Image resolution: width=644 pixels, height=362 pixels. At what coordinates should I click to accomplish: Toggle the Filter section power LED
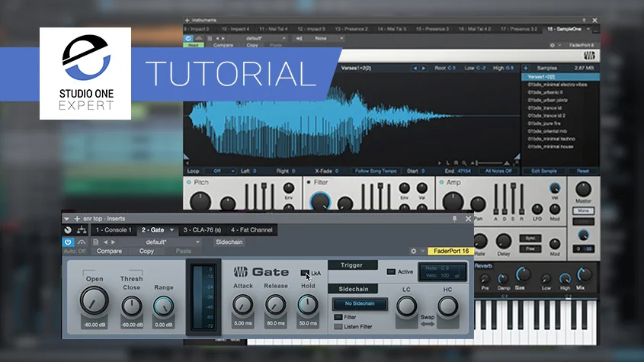tap(309, 182)
